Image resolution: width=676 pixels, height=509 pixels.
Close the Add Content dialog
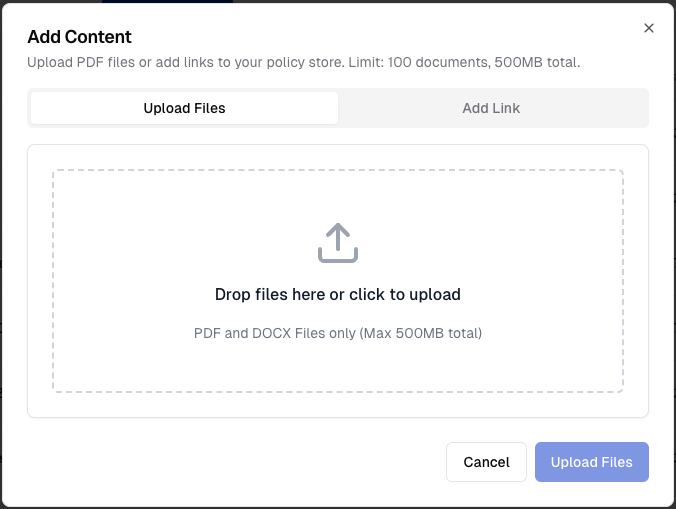649,28
